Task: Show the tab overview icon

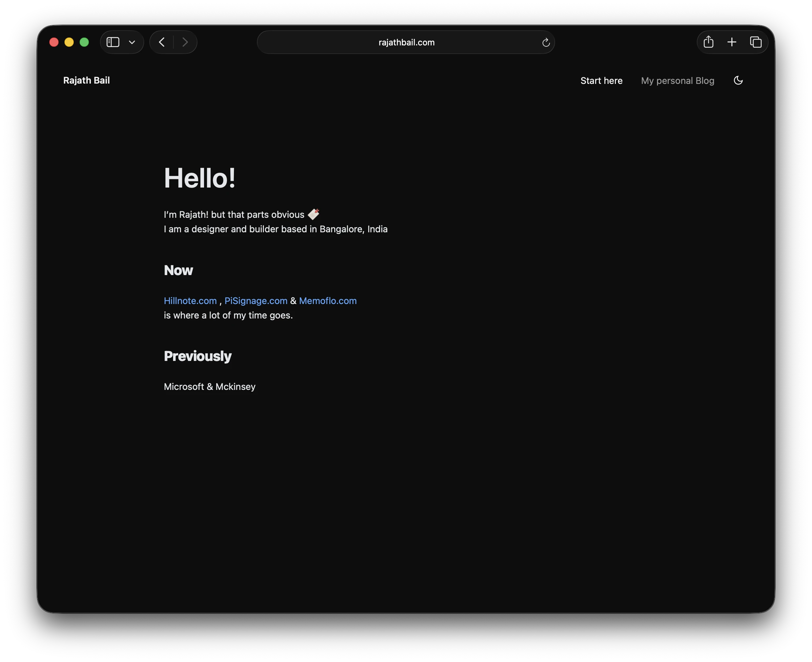Action: [756, 42]
